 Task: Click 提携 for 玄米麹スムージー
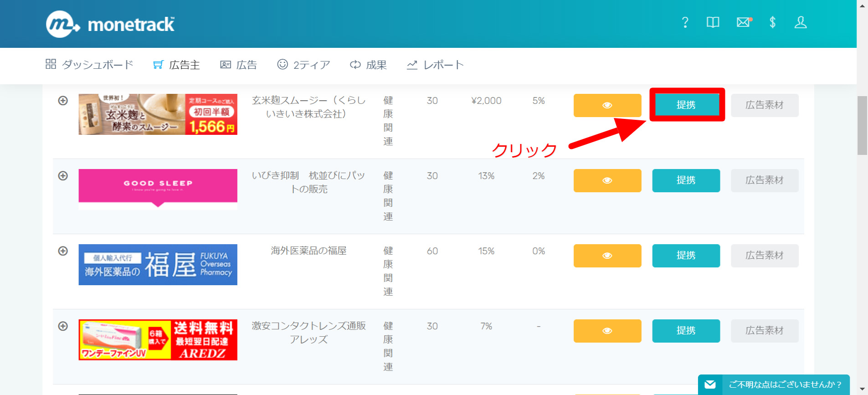coord(686,105)
